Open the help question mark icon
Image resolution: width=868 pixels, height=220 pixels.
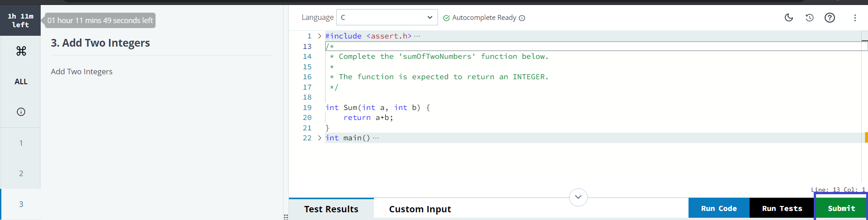pyautogui.click(x=830, y=18)
